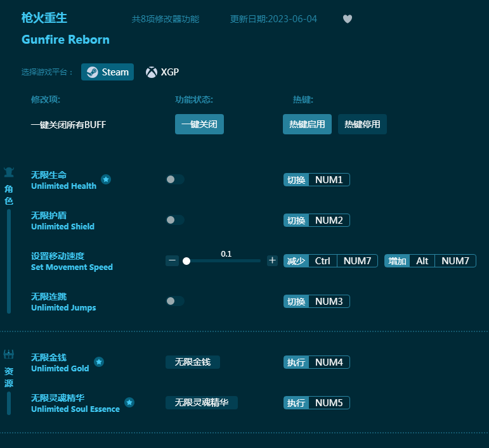489x448 pixels.
Task: Click the NUM1 hotkey field for Unlimited Health
Action: coord(329,180)
